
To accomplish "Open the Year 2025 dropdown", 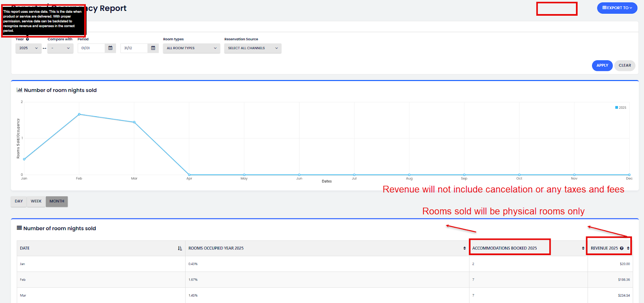I will coord(28,48).
